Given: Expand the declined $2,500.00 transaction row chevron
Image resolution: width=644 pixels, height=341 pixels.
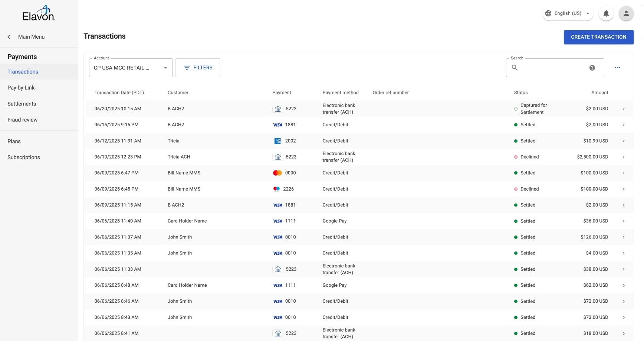Looking at the screenshot, I should tap(623, 157).
